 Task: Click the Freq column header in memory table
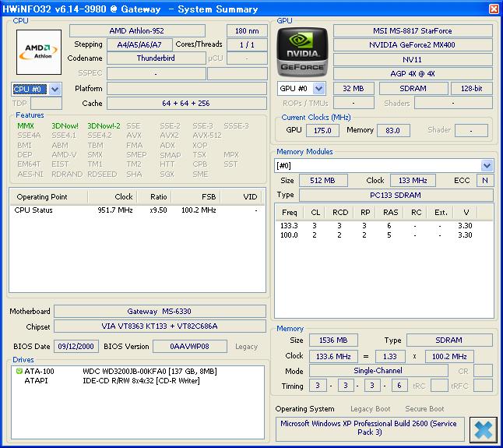coord(290,213)
